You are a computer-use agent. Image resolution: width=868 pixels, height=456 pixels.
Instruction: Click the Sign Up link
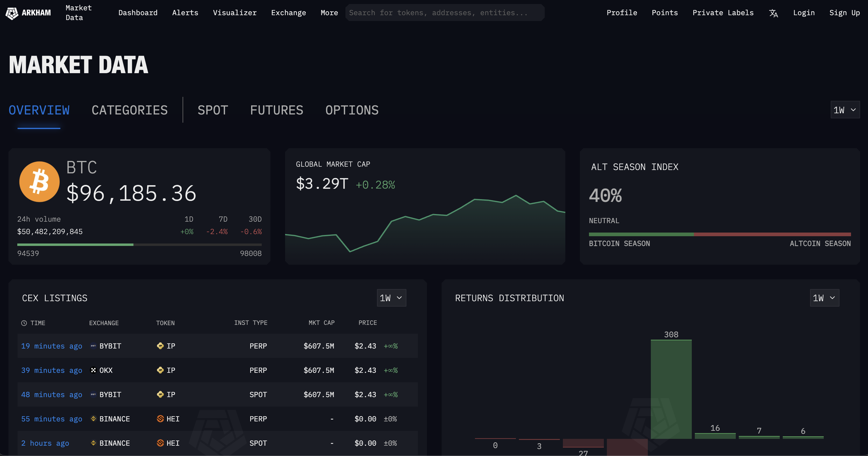(x=844, y=13)
